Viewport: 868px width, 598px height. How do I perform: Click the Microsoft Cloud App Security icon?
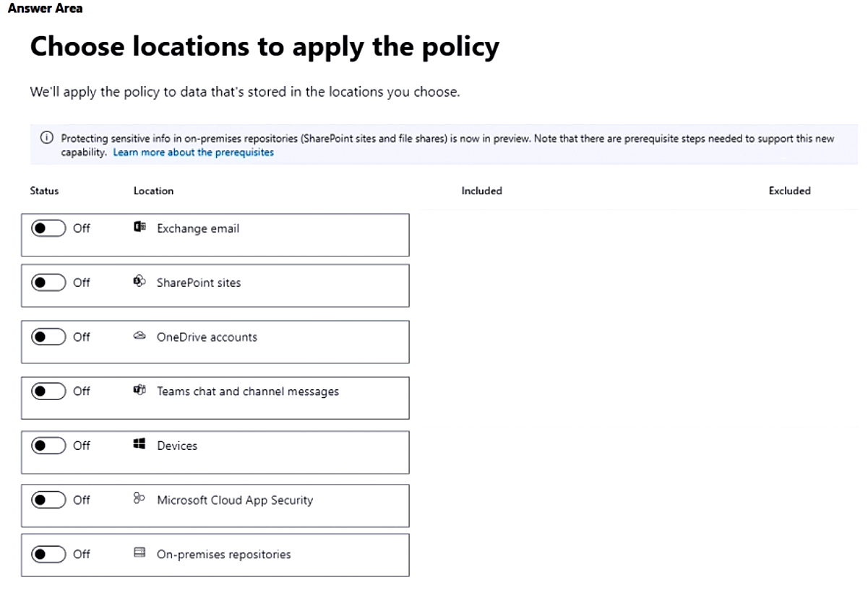139,500
